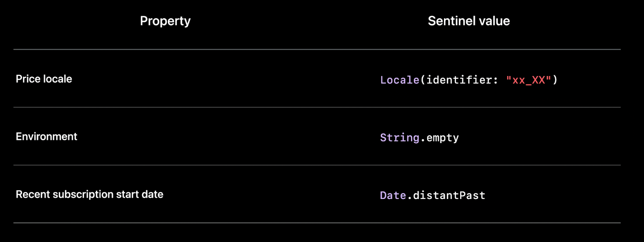The height and width of the screenshot is (242, 644).
Task: Click the word "Price" in first row
Action: click(28, 79)
